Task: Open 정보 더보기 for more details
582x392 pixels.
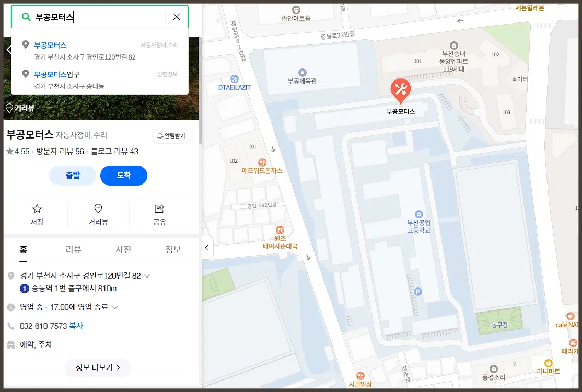Action: [x=98, y=368]
